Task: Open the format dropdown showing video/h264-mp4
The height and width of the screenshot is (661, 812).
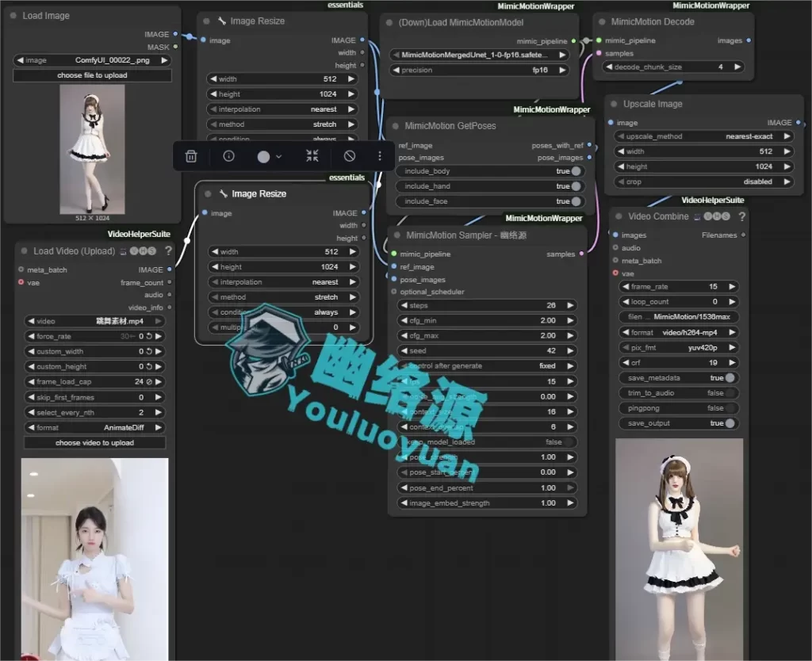Action: point(679,331)
